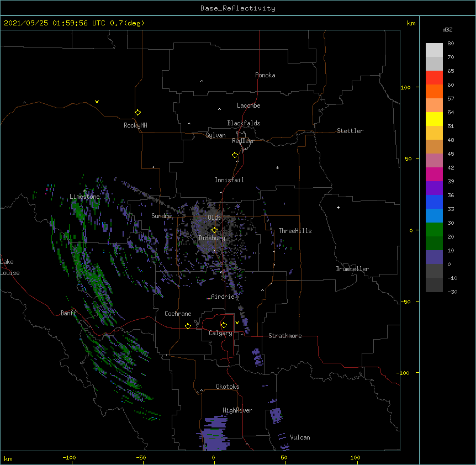The width and height of the screenshot is (476, 465).
Task: Click the Vulcan city label
Action: 300,437
